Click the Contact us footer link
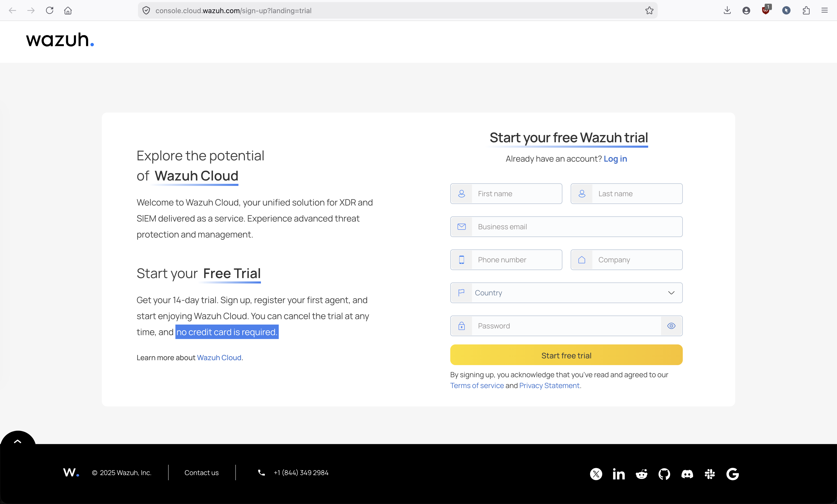This screenshot has height=504, width=837. tap(202, 472)
